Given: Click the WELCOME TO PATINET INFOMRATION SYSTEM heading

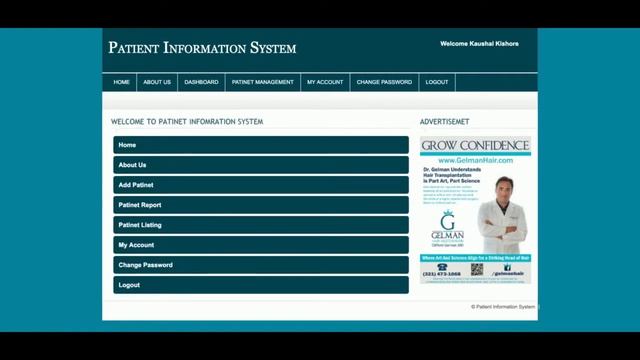Looking at the screenshot, I should pos(187,122).
